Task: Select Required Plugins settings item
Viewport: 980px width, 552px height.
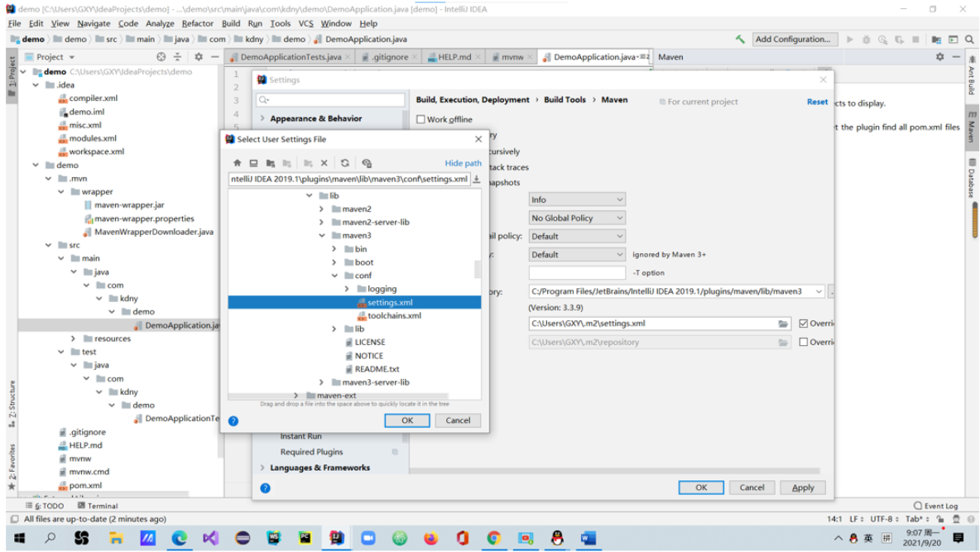Action: click(311, 452)
